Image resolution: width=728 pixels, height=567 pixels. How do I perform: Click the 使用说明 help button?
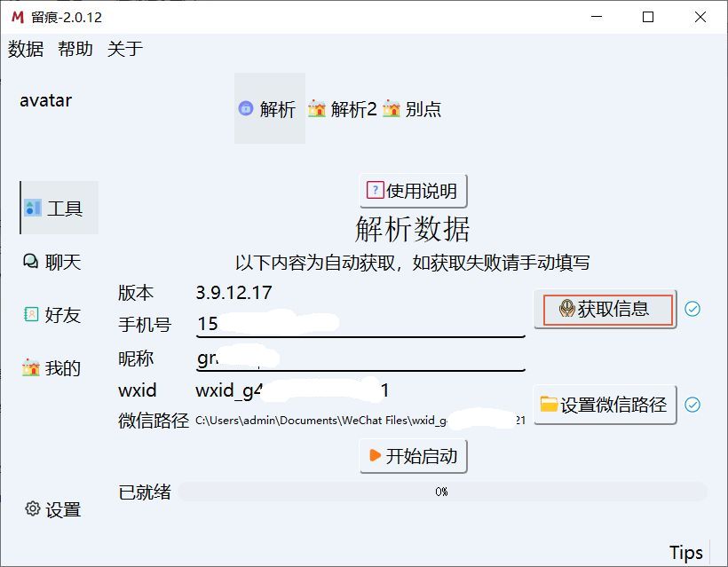tap(413, 190)
